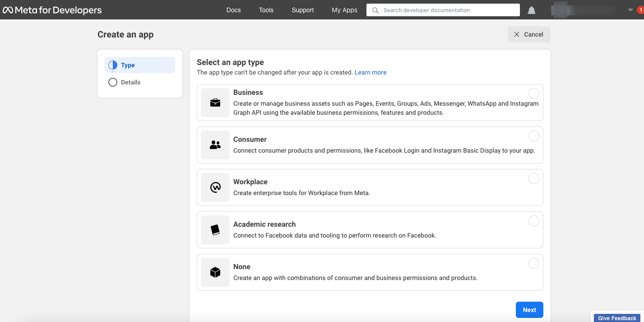644x322 pixels.
Task: Click the Search developer documentation field
Action: [443, 10]
